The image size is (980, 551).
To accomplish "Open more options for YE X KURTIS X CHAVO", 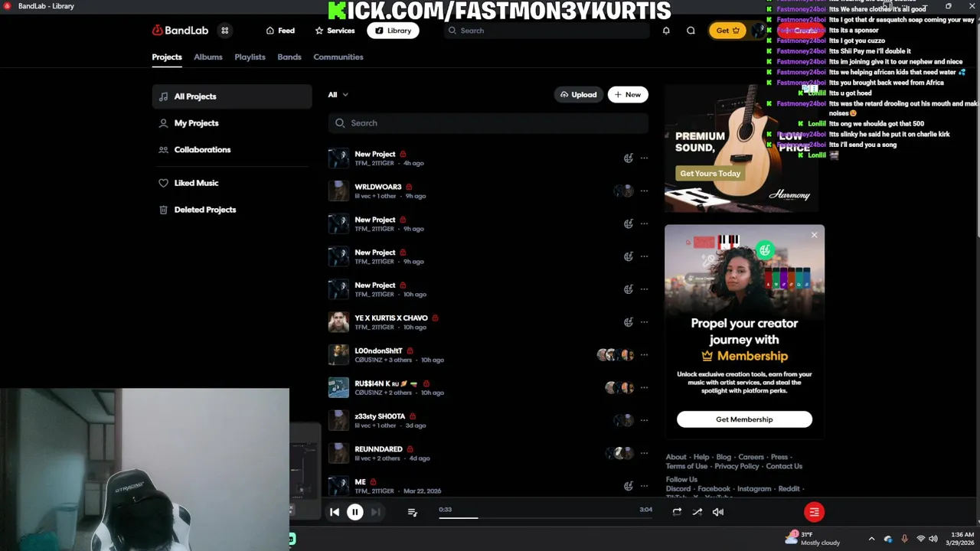I will (644, 322).
